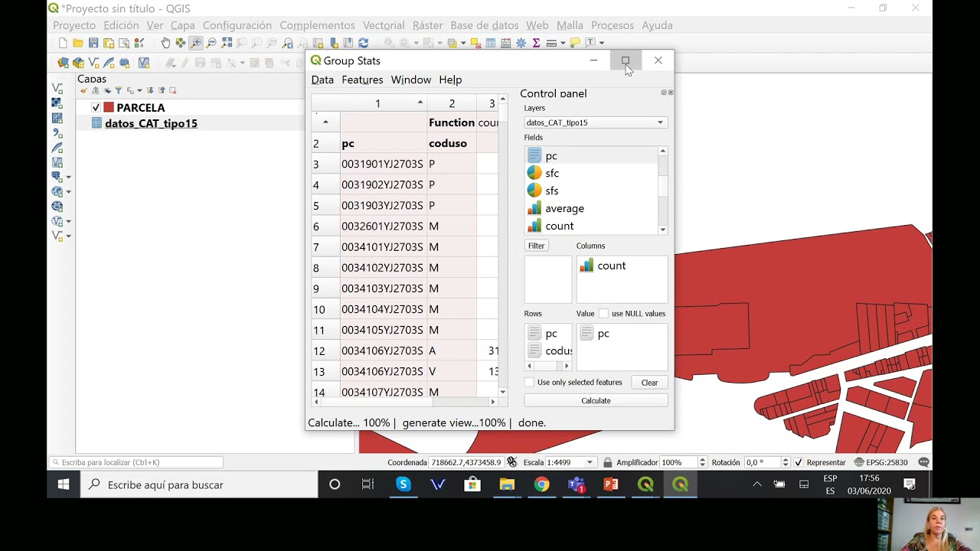Select datos_CAT_tipo15 layer in Capas panel
Image resolution: width=980 pixels, height=551 pixels.
151,123
